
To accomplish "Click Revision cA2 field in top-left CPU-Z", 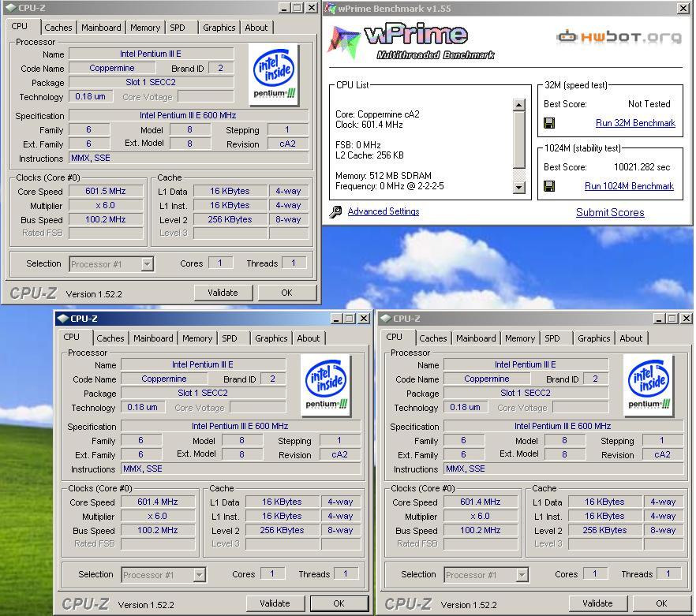I will pyautogui.click(x=287, y=144).
